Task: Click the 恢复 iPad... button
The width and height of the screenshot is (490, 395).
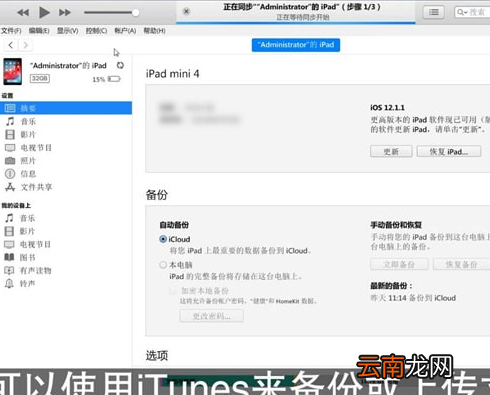Action: [x=449, y=151]
